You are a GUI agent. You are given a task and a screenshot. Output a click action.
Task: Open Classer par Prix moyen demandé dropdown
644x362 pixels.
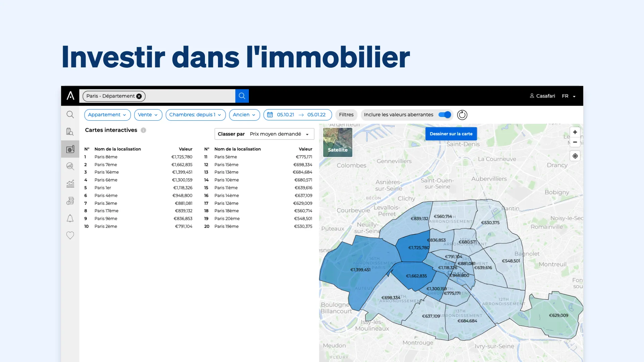pos(264,134)
